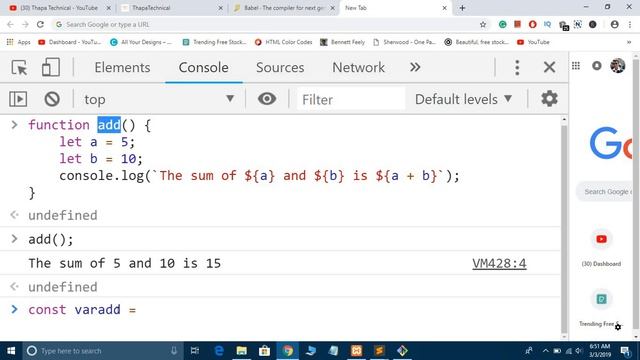Open the (30) Dashboard shortcut tile
Viewport: 640px width, 360px height.
[601, 248]
